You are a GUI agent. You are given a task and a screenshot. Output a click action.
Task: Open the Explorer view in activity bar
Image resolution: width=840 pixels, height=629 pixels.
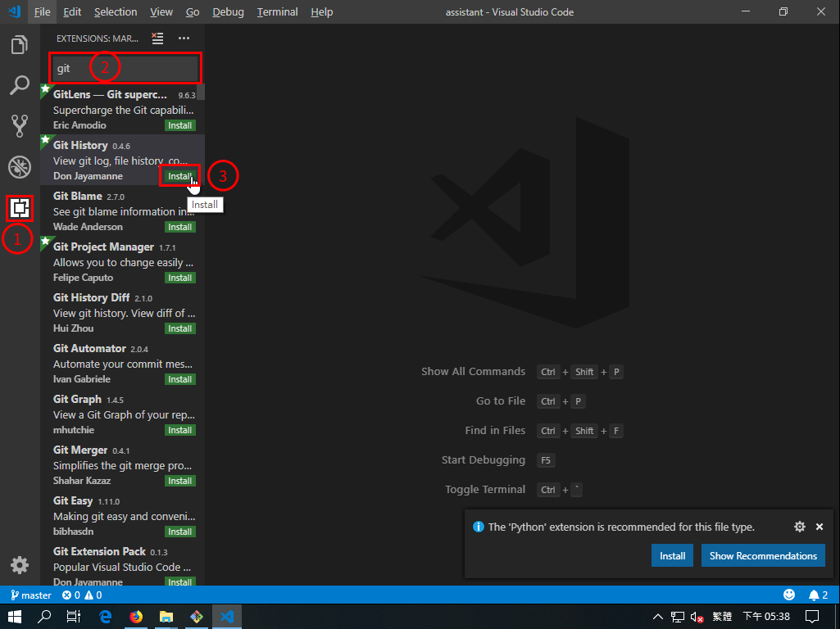coord(19,46)
